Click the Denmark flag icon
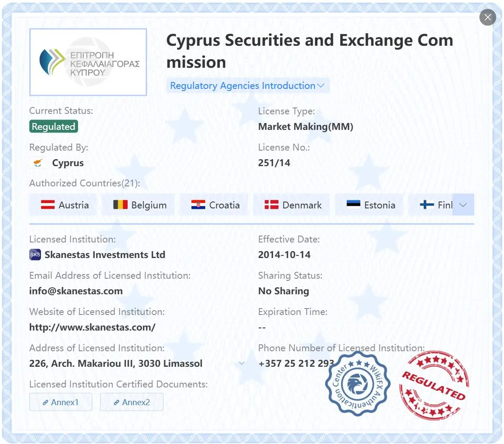The height and width of the screenshot is (444, 504). tap(271, 205)
